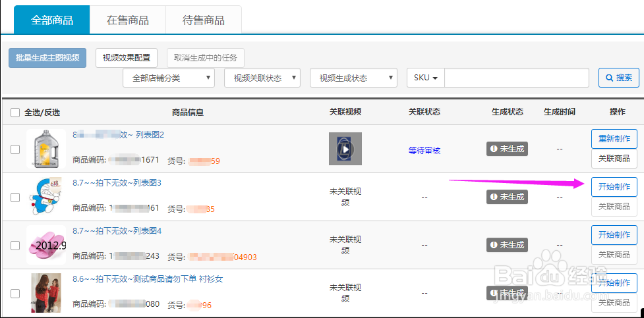Click the 搜索 button with magnifier
The width and height of the screenshot is (644, 318).
click(x=619, y=78)
